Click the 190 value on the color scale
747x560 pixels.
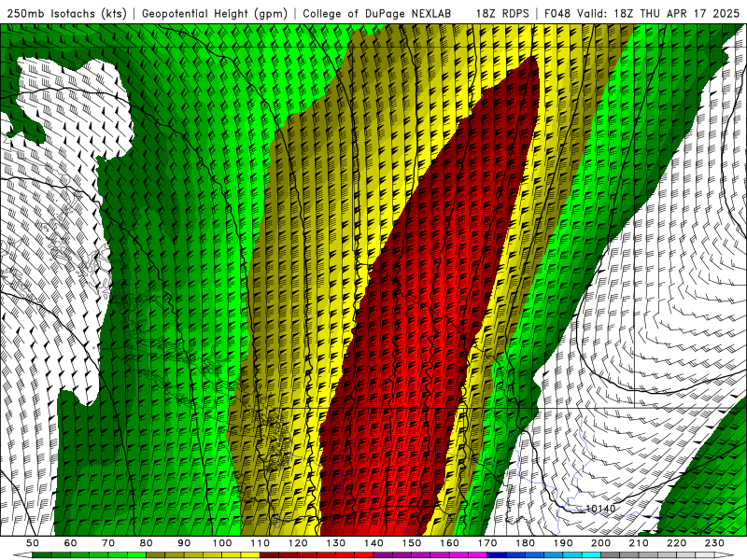[x=564, y=543]
